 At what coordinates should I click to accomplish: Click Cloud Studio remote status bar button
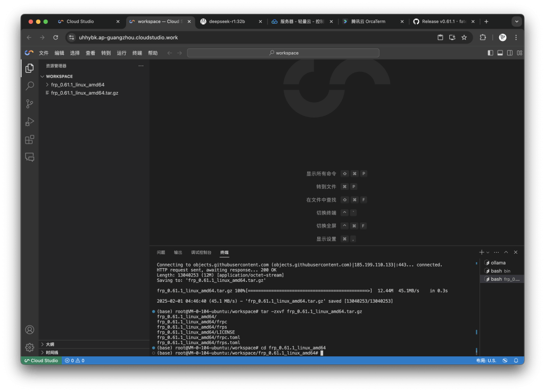pyautogui.click(x=41, y=361)
